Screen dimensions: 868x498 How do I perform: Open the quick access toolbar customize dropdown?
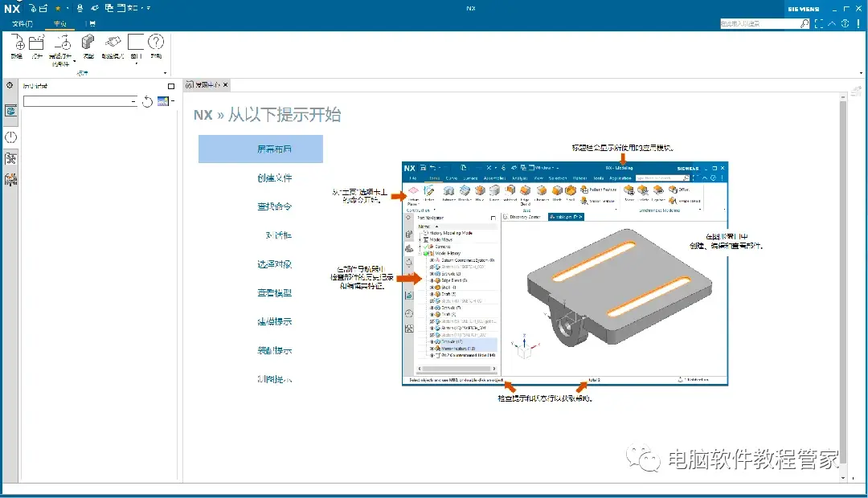pyautogui.click(x=149, y=8)
